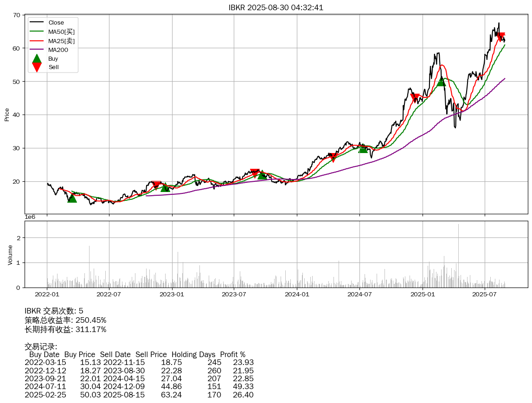This screenshot has width=532, height=403.
Task: Click the April 2024 red sell marker
Action: 333,157
